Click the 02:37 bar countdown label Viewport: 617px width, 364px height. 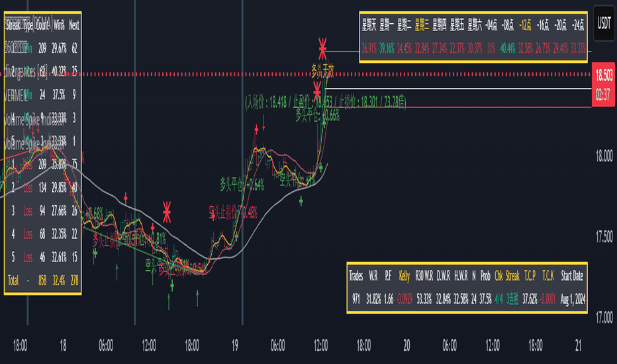point(604,95)
